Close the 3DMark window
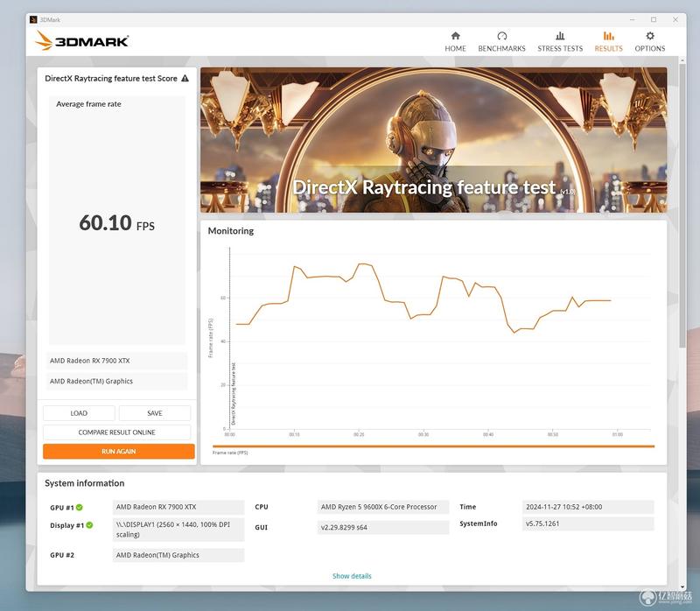The height and width of the screenshot is (611, 700). (x=675, y=19)
